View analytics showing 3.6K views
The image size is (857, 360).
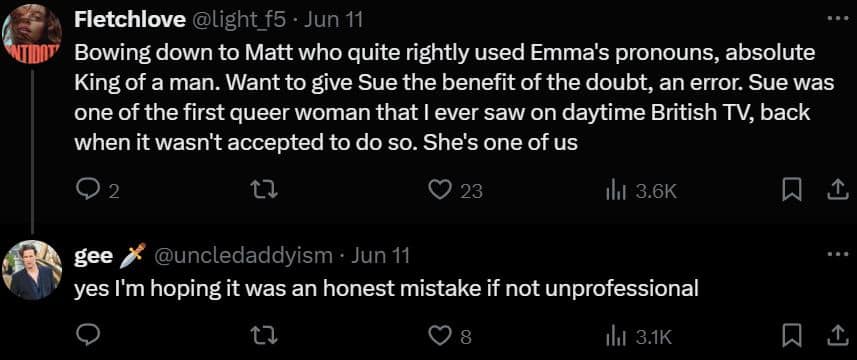pyautogui.click(x=642, y=191)
